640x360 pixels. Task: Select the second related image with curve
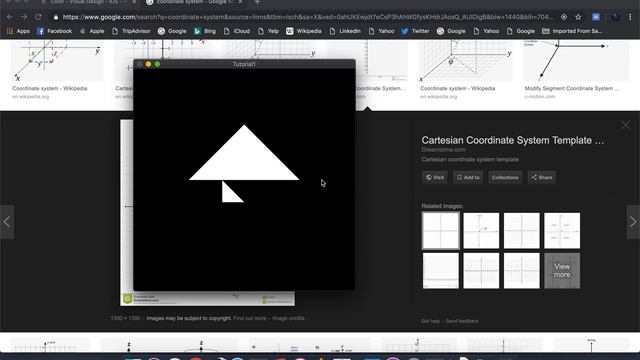481,231
